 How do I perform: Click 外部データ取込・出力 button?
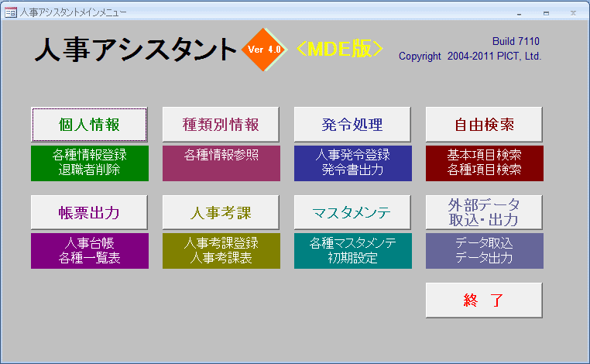(x=484, y=212)
